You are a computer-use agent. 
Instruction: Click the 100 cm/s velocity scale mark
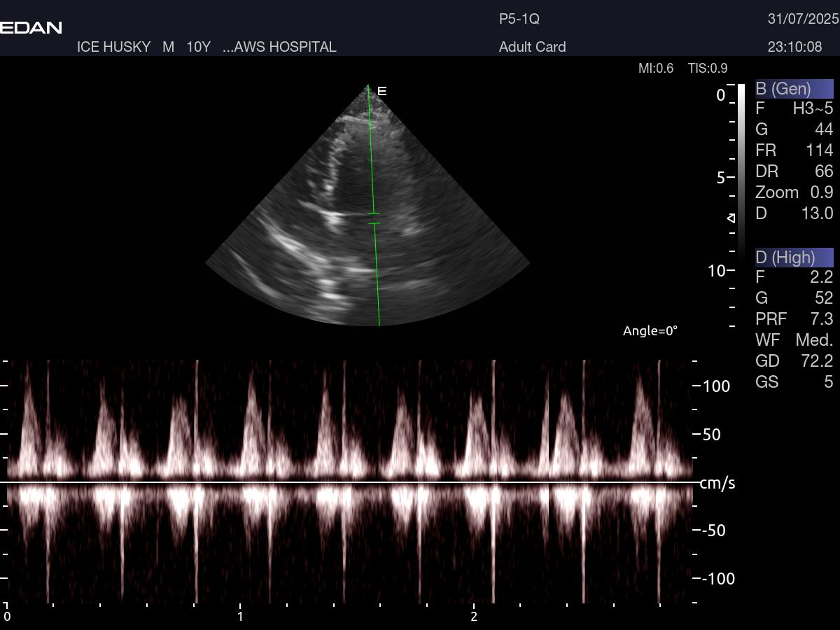[x=716, y=386]
